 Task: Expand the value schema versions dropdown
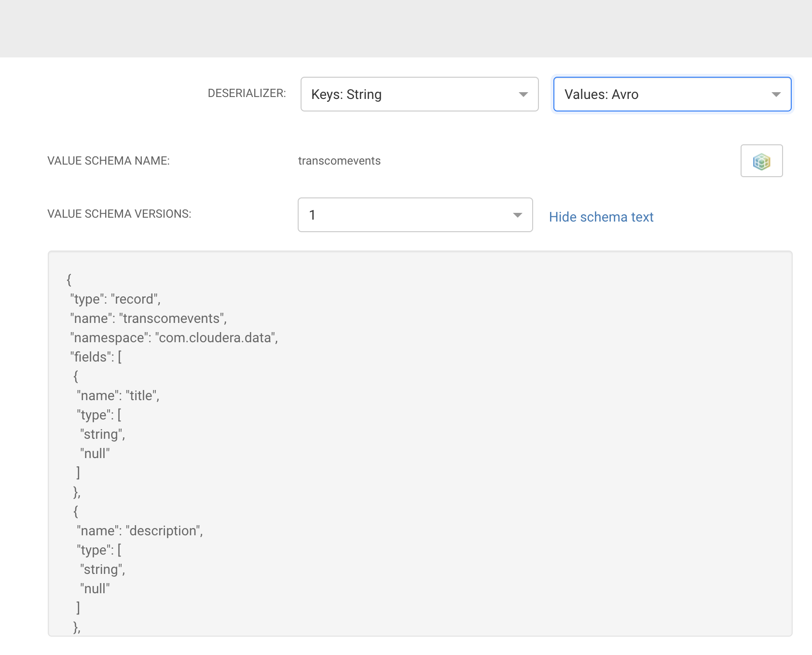coord(415,215)
